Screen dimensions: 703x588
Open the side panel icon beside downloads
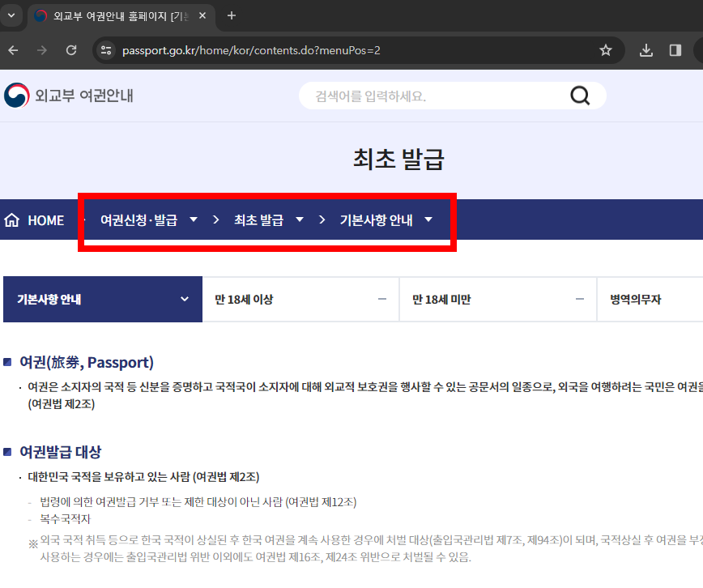click(x=675, y=50)
